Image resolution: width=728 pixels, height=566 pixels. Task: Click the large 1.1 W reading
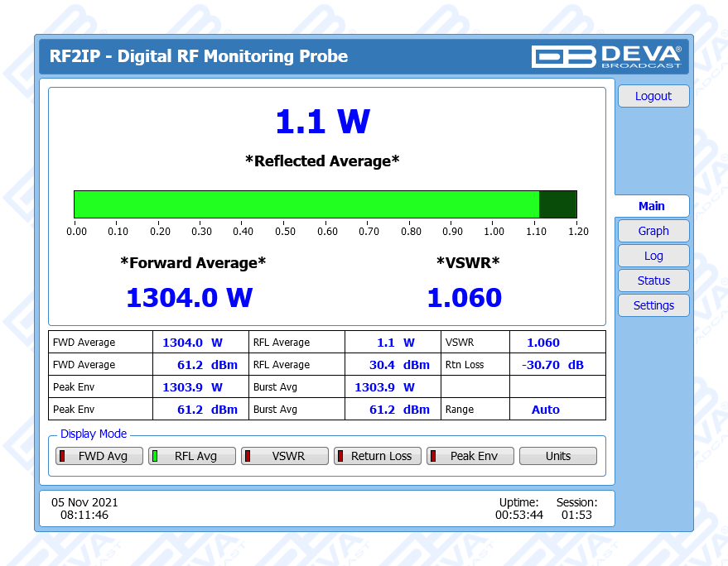[322, 122]
